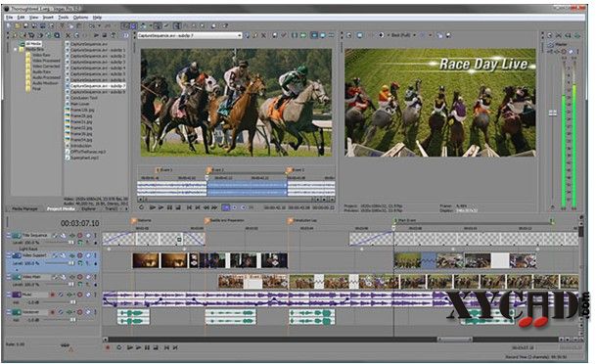Screen dimensions: 596x364
Task: Click the 00:03:07.10 timecode display
Action: (80, 223)
